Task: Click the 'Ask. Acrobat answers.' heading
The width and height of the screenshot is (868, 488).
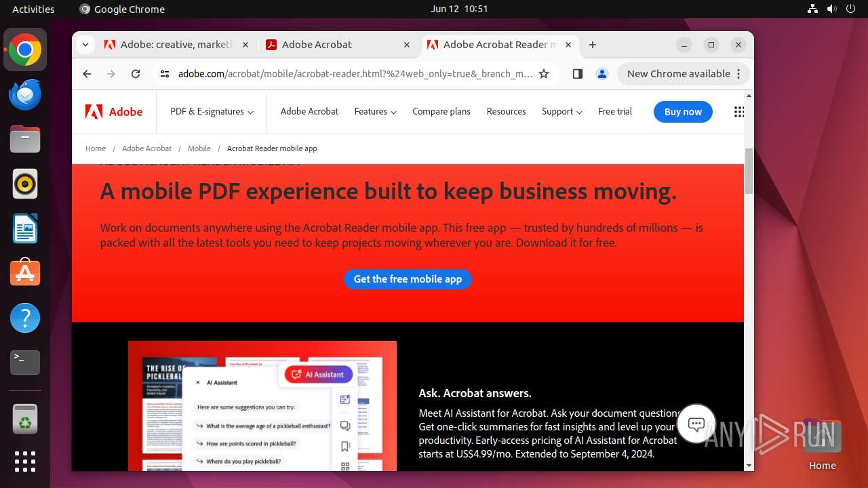Action: click(475, 393)
